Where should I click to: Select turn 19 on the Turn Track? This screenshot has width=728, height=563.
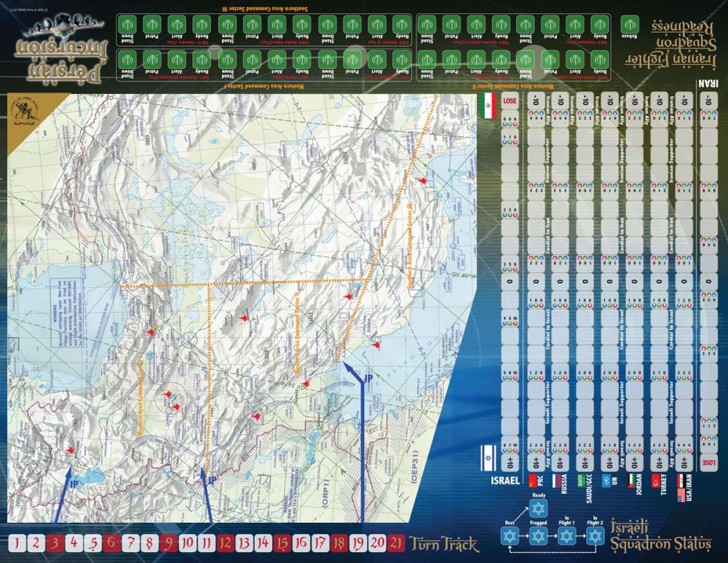tap(358, 543)
